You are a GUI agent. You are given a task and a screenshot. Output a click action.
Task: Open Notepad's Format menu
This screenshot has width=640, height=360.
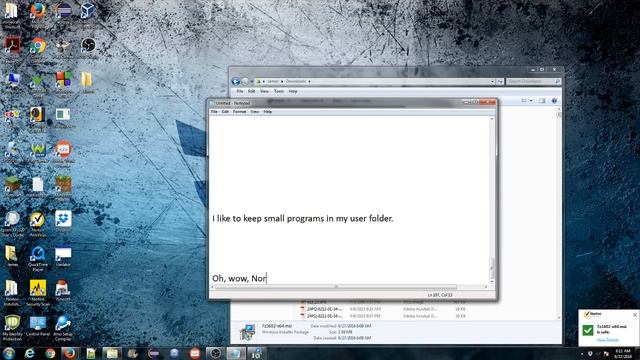point(239,111)
